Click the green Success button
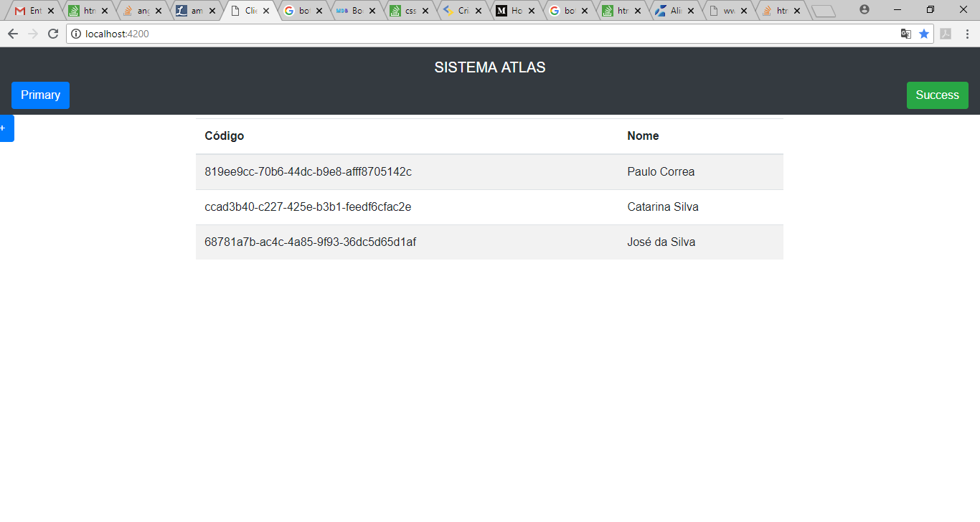The image size is (980, 522). [937, 95]
